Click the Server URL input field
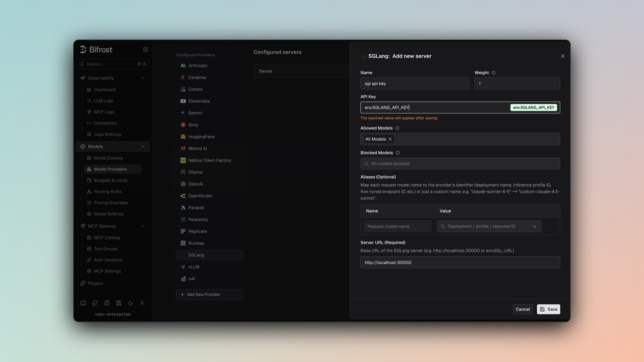This screenshot has width=644, height=362. (x=460, y=262)
